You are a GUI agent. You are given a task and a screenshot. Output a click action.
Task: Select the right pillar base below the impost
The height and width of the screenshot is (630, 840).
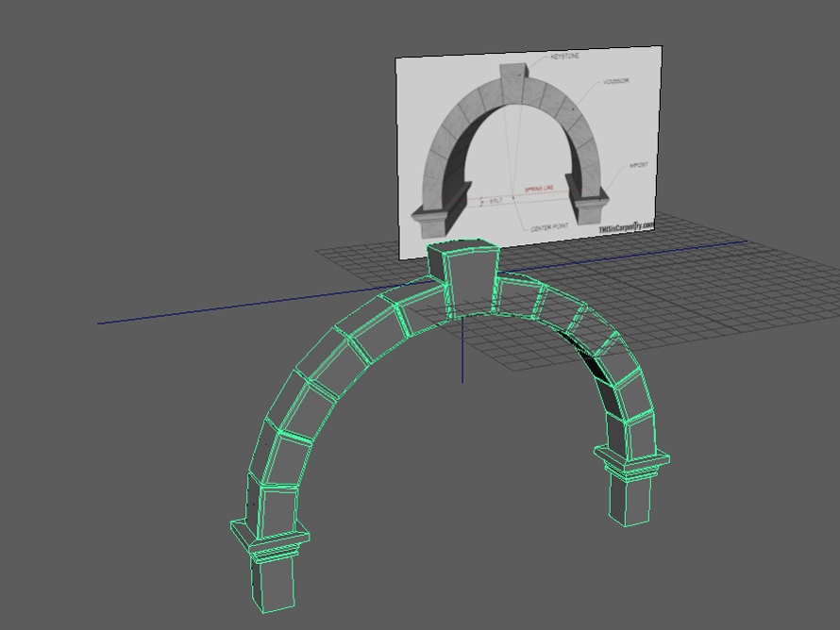629,501
